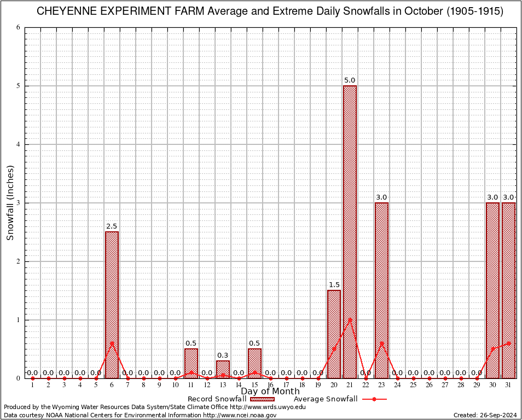Click the Snowfall (Inches) y-axis label

10,203
